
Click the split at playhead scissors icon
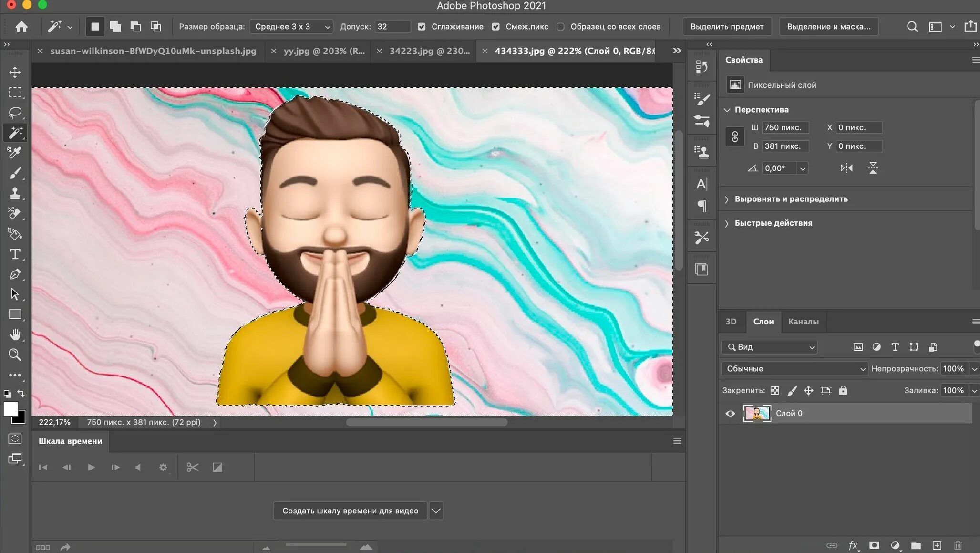click(x=192, y=468)
